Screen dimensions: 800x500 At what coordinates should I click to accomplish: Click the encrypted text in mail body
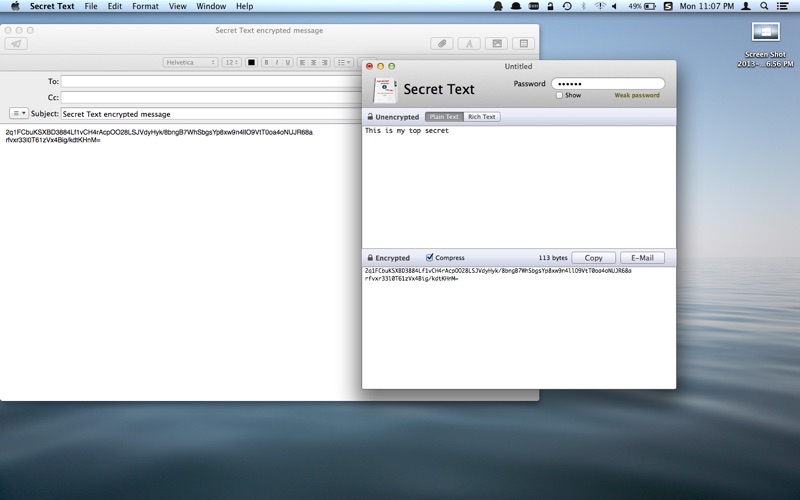(159, 136)
